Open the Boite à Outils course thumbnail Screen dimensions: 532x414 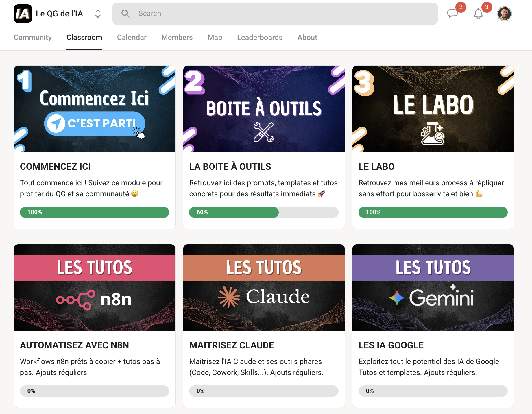(x=264, y=109)
